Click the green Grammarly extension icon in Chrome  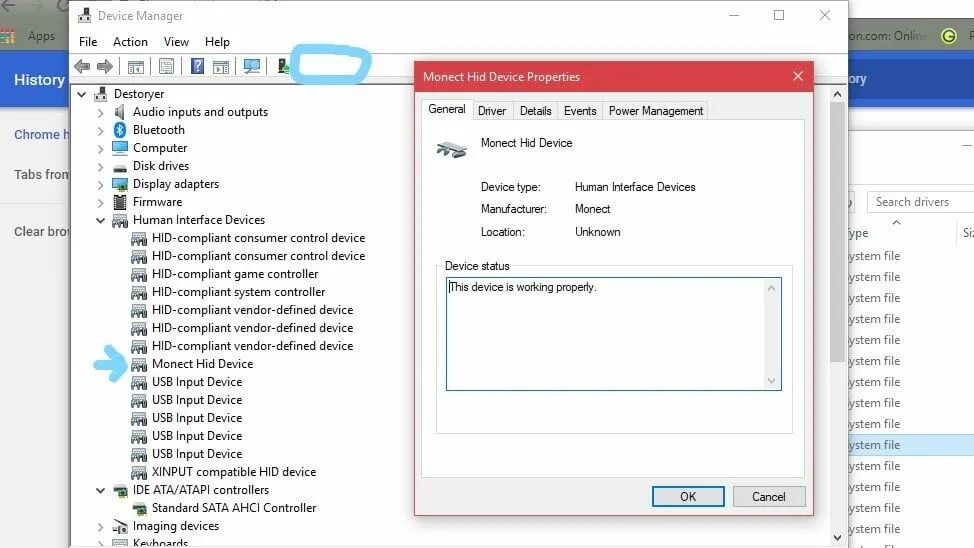(949, 36)
